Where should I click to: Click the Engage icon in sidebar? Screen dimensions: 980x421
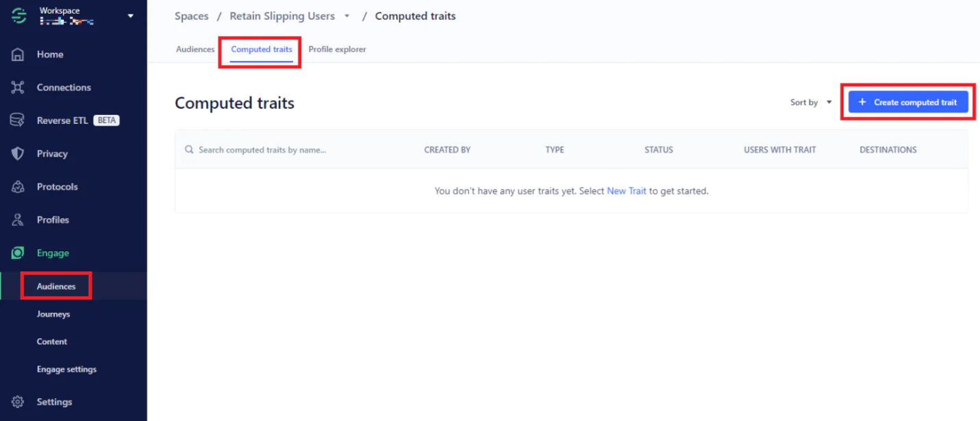(18, 253)
